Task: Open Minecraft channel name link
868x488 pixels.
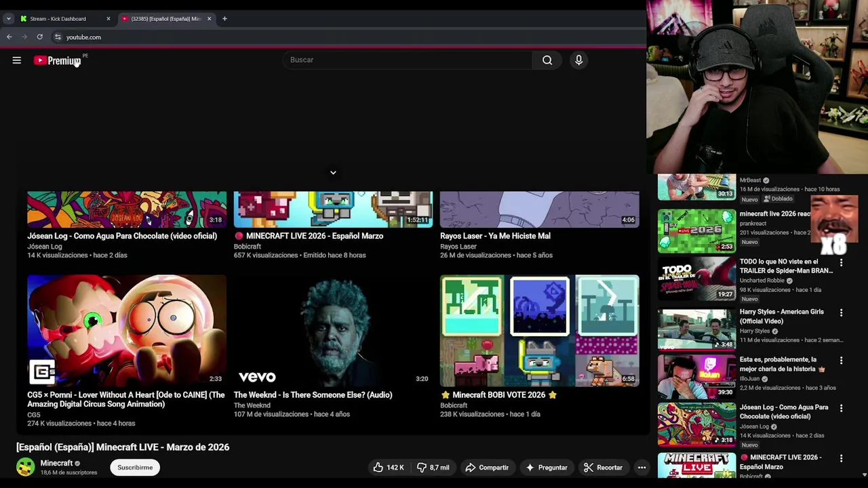Action: pyautogui.click(x=56, y=464)
